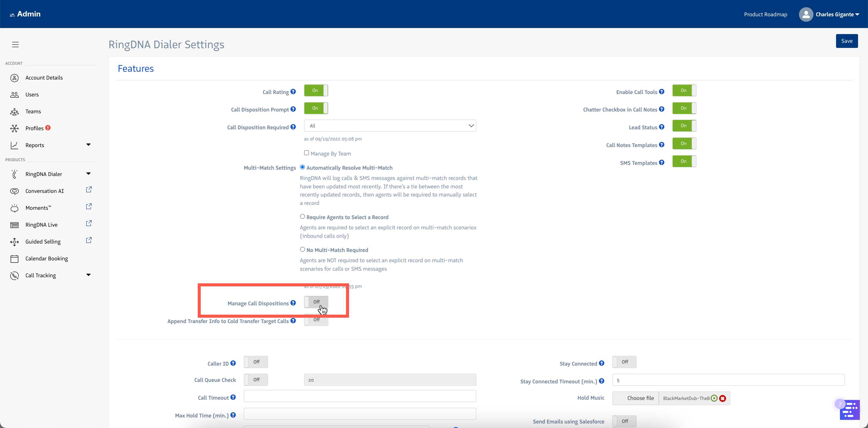Click help icon next to Call Disposition Prompt
The width and height of the screenshot is (868, 428).
pyautogui.click(x=293, y=109)
